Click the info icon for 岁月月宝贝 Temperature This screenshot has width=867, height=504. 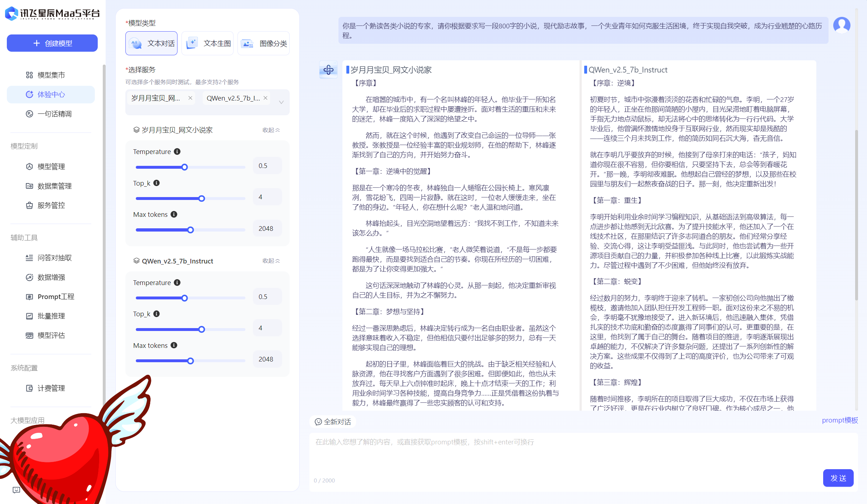point(177,151)
